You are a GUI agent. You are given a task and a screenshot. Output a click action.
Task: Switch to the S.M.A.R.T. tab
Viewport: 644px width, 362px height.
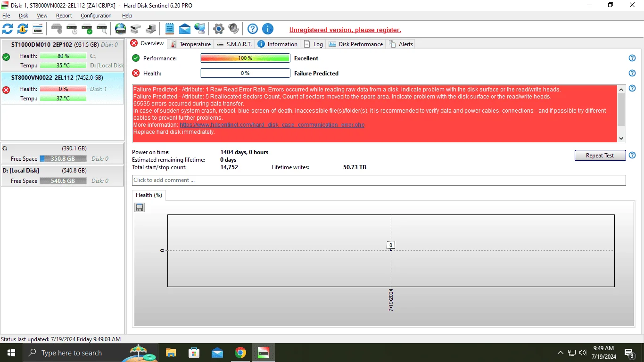click(x=234, y=44)
